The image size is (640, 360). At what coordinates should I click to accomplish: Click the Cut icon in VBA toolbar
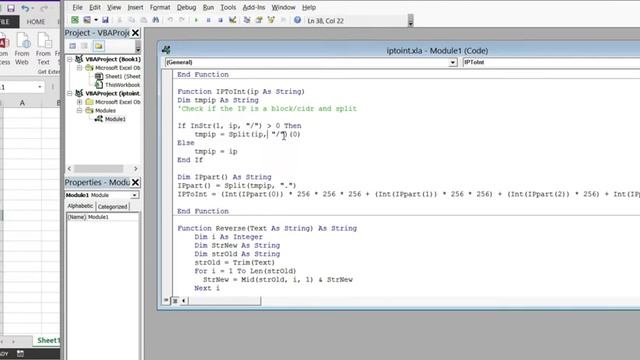coord(120,20)
